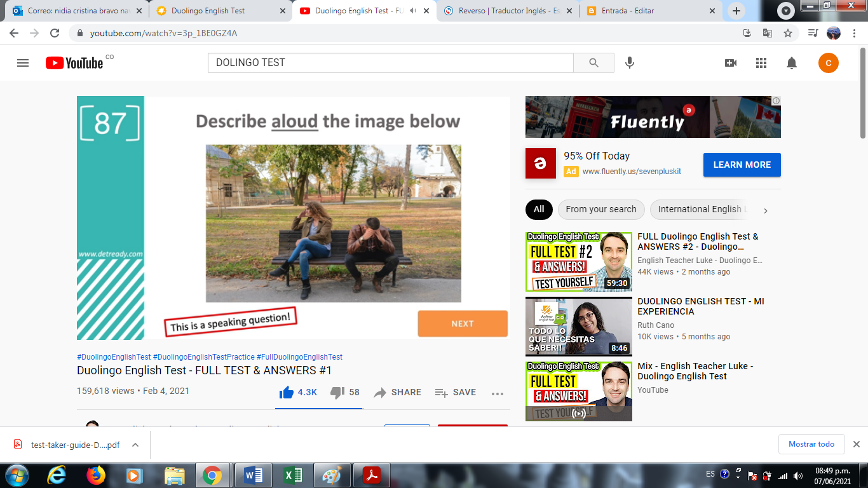Click the ES language indicator

click(x=710, y=474)
